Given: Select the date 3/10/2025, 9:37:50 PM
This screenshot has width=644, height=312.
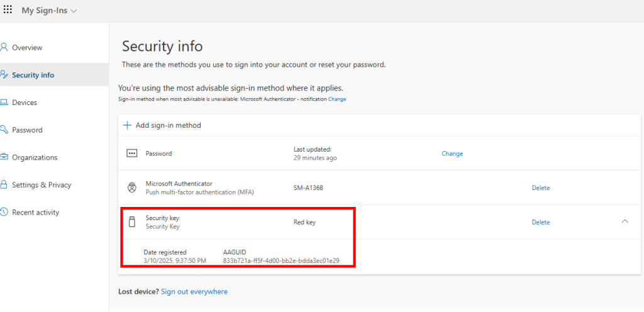Looking at the screenshot, I should [x=175, y=260].
